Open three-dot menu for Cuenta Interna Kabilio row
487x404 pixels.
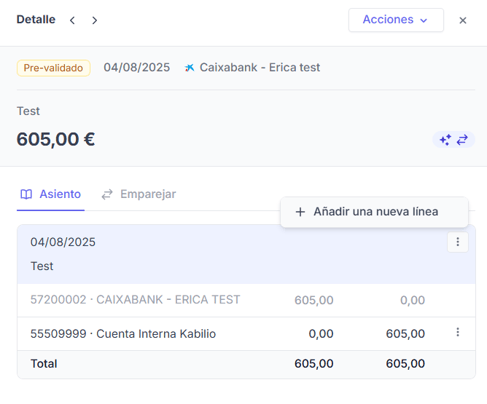click(x=458, y=332)
